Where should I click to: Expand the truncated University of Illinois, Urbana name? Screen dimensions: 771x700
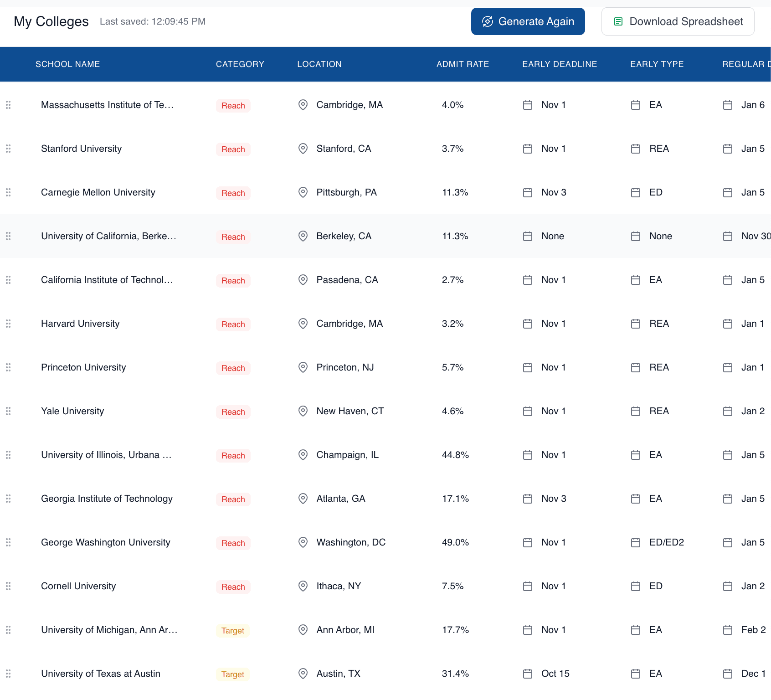106,455
